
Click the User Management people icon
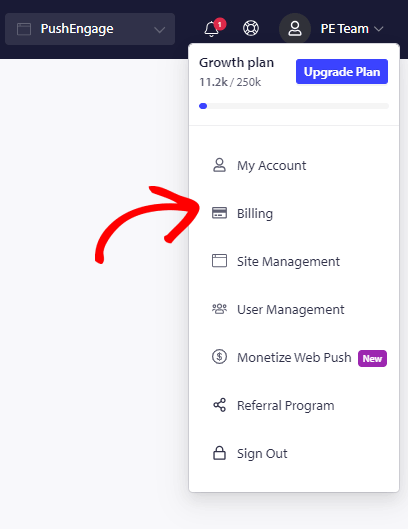[x=219, y=309]
